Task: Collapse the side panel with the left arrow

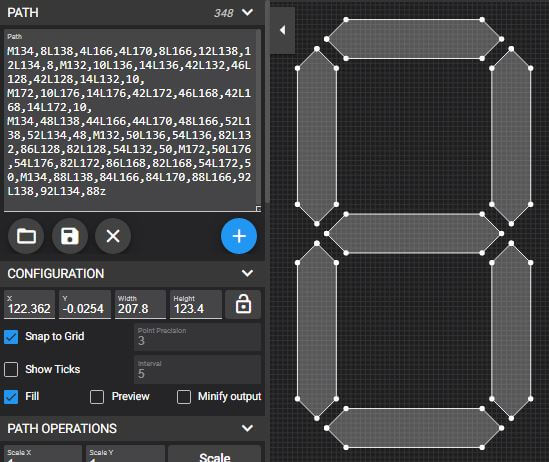Action: 283,30
